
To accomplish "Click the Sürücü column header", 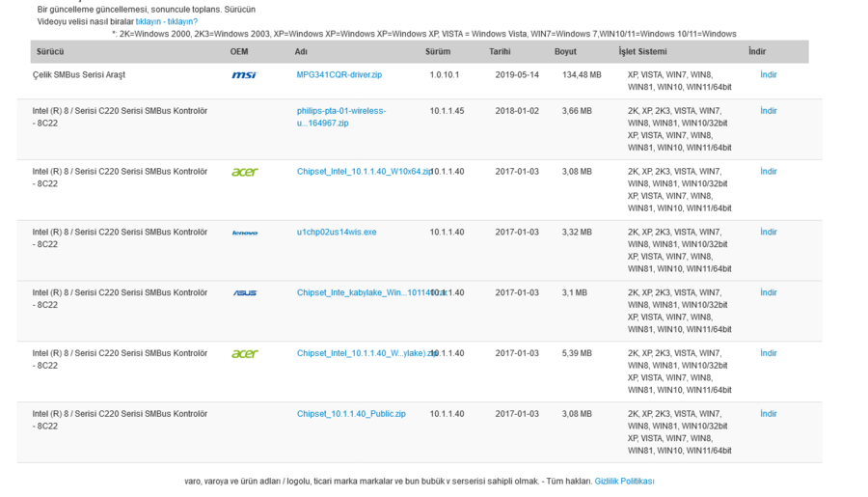I will coord(50,51).
